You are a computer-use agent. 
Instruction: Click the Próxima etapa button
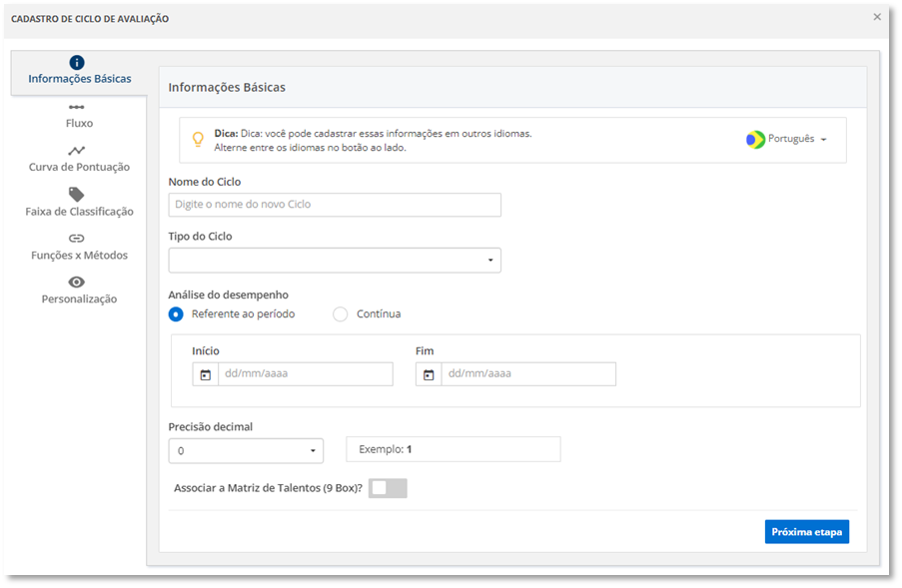click(806, 532)
